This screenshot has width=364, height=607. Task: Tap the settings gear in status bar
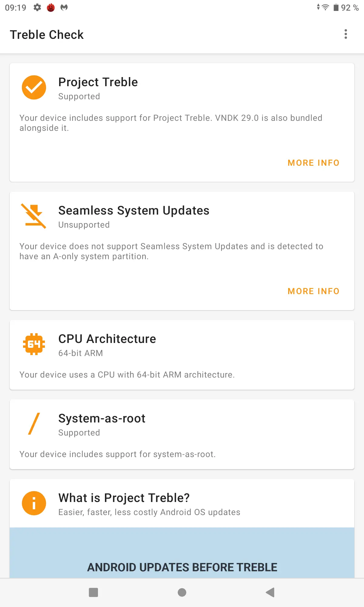(37, 7)
